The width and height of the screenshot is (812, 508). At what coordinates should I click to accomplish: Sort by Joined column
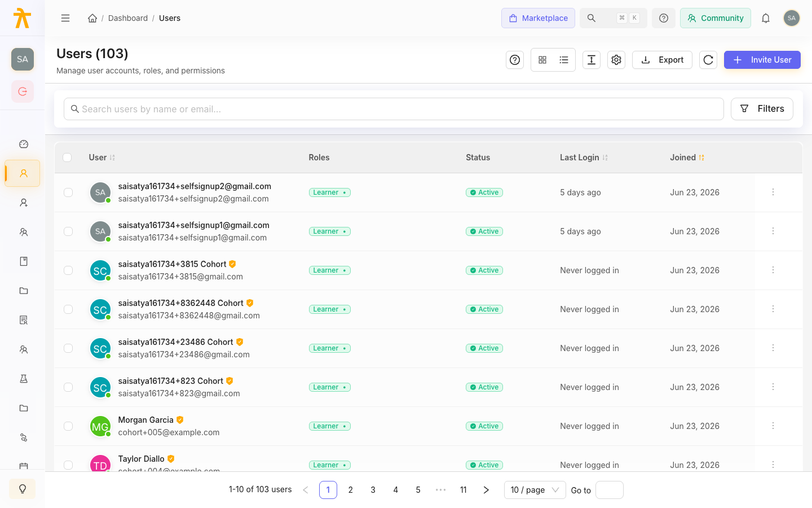(687, 157)
